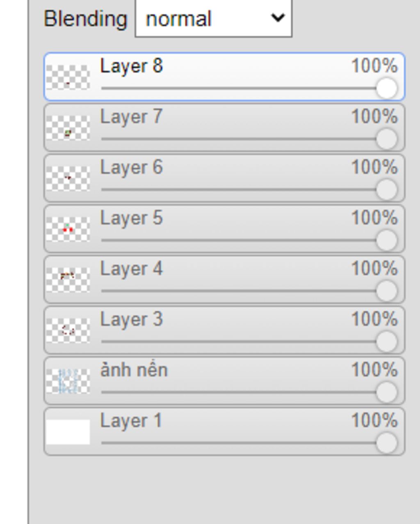Click the Layer 6 thumbnail
The width and height of the screenshot is (420, 524).
pyautogui.click(x=68, y=178)
